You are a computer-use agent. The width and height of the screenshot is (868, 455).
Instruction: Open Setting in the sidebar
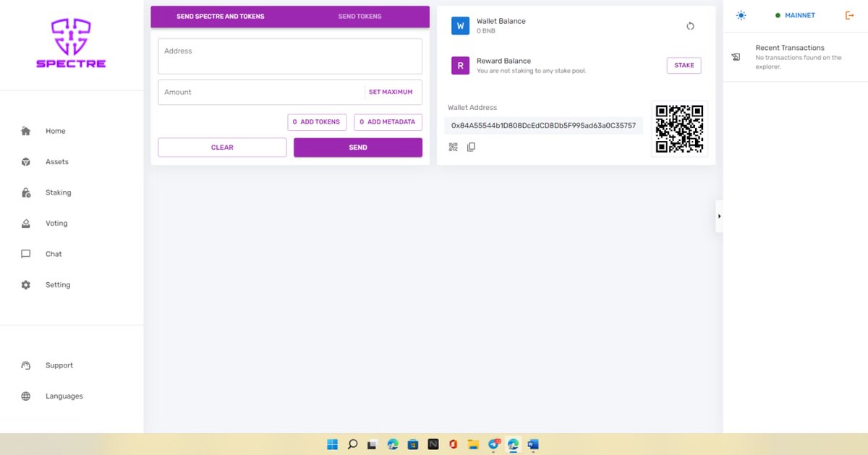tap(58, 285)
